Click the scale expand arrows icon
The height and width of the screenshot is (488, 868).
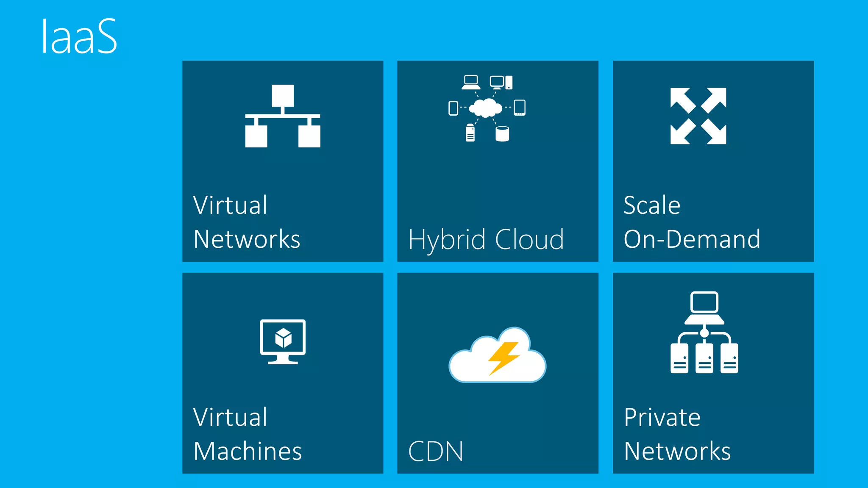(x=698, y=116)
